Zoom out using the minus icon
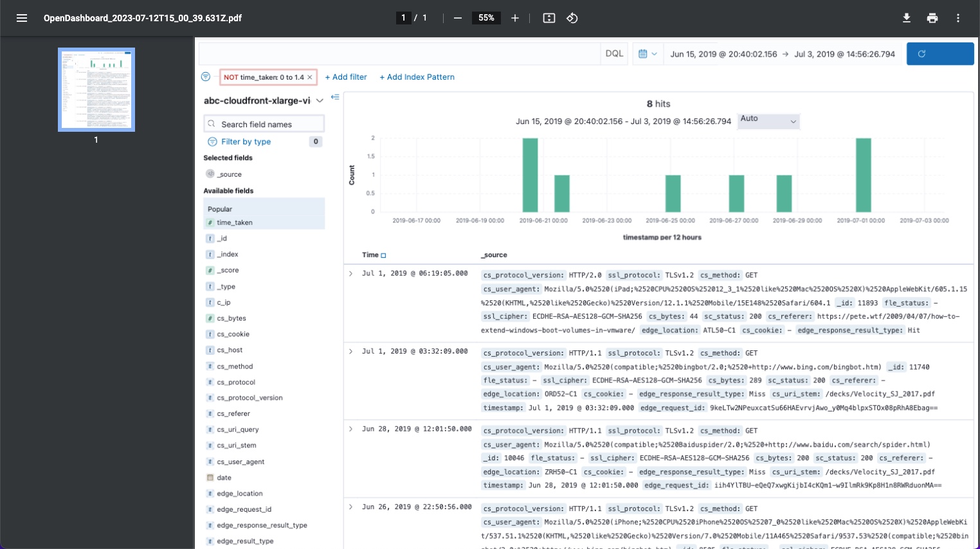Viewport: 980px width, 549px height. 458,18
